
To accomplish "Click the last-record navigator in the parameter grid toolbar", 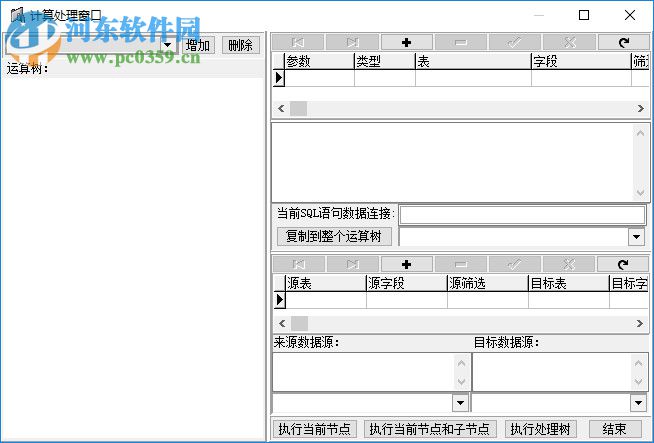I will (352, 42).
